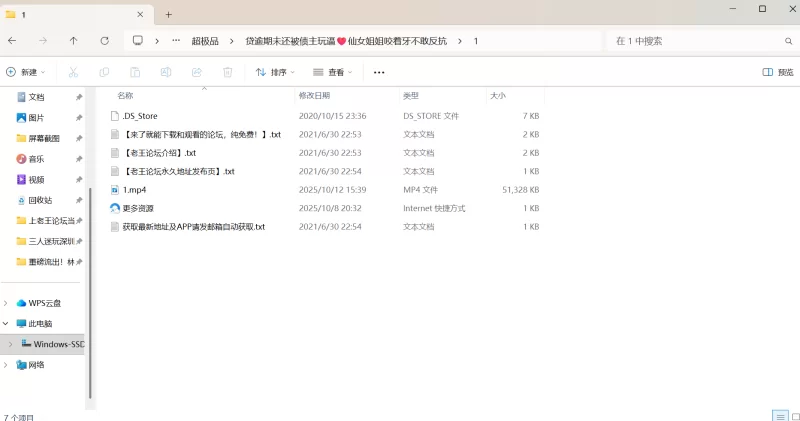Click the Delete trash icon in toolbar
Screen dimensions: 800x421
[x=227, y=72]
